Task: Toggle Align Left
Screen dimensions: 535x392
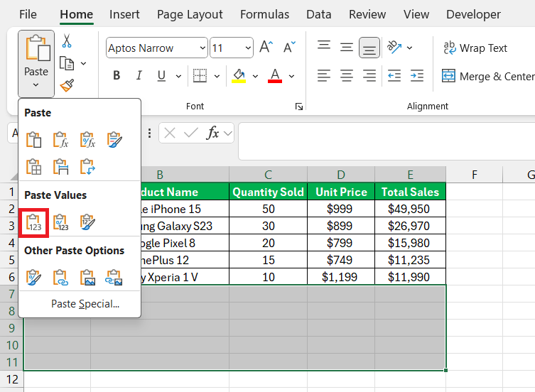Action: tap(324, 76)
